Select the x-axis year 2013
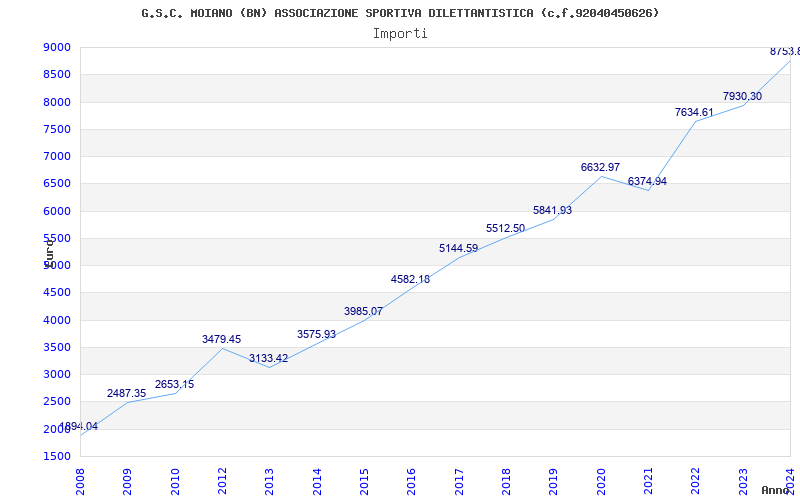Screen dimensions: 800x500 [x=269, y=482]
